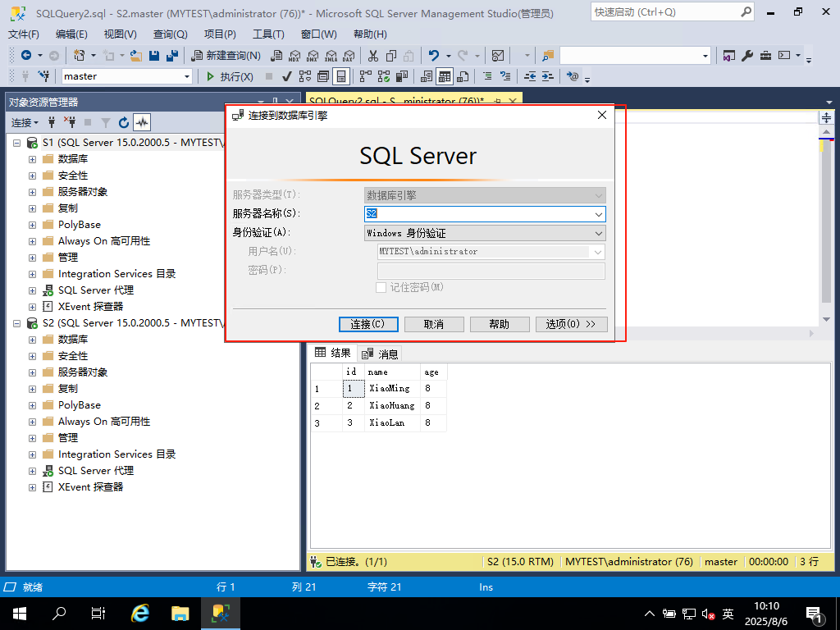The width and height of the screenshot is (840, 630).
Task: Click the copy icon in toolbar
Action: coord(391,55)
